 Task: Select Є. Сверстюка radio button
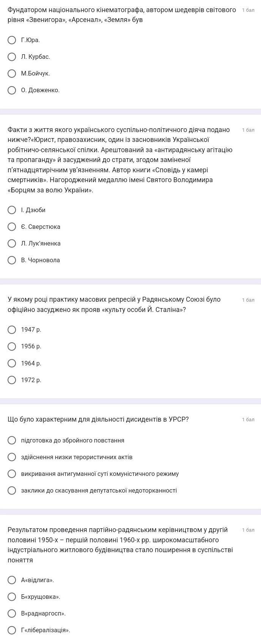(x=12, y=227)
